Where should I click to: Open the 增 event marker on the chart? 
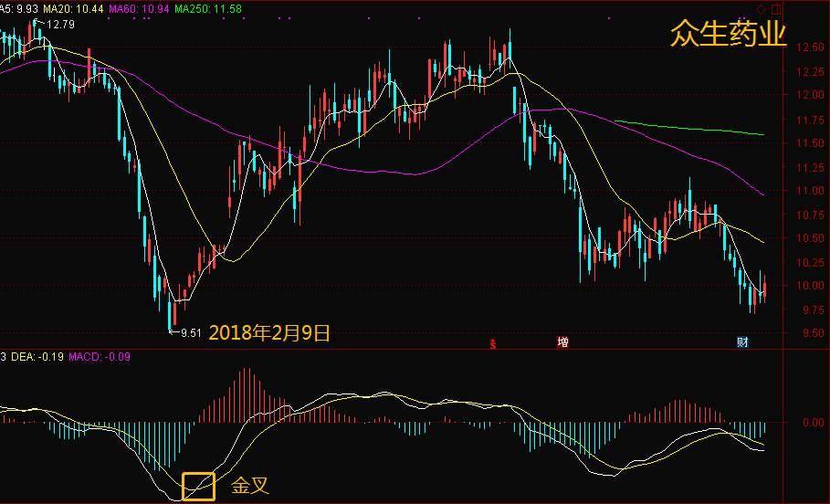(x=562, y=342)
